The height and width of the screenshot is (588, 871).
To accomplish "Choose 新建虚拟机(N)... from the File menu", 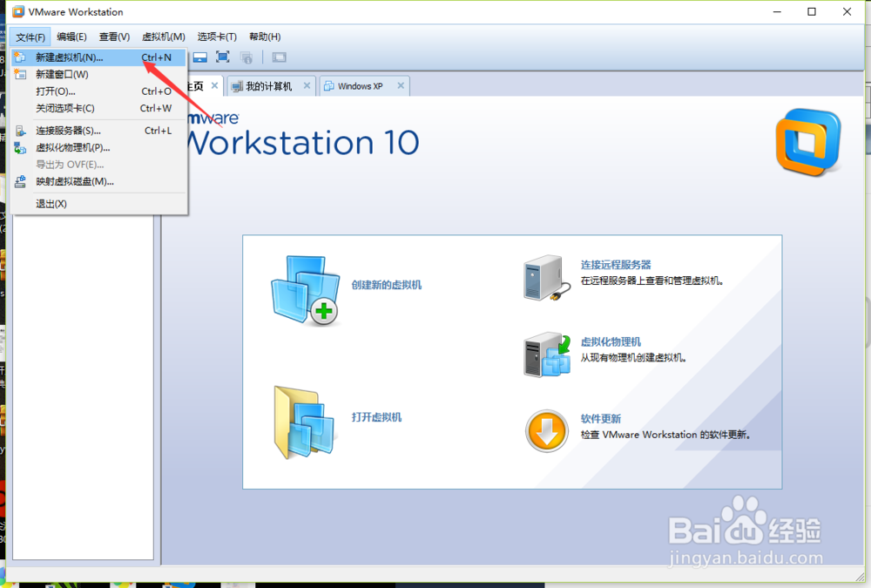I will 98,57.
